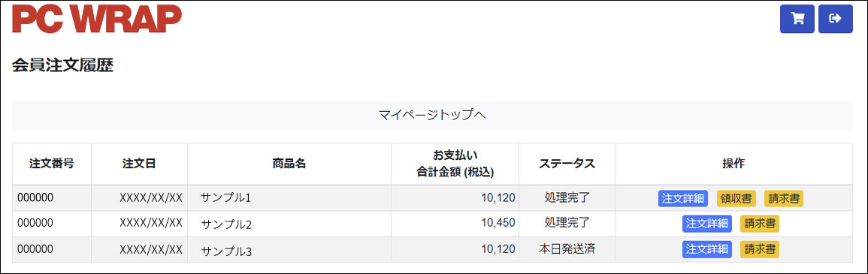Open 注文詳細 for サンプル3
Viewport: 868px width, 274px height.
707,249
